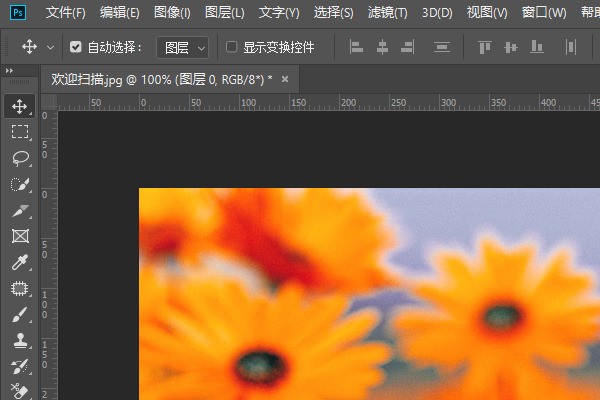This screenshot has height=400, width=600.
Task: Select the Frame tool
Action: (20, 236)
